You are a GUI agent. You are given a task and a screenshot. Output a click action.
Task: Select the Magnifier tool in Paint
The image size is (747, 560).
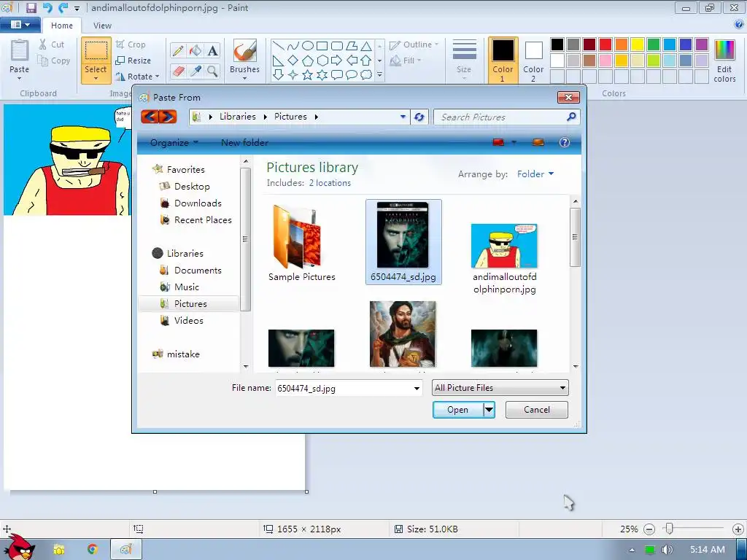point(212,71)
